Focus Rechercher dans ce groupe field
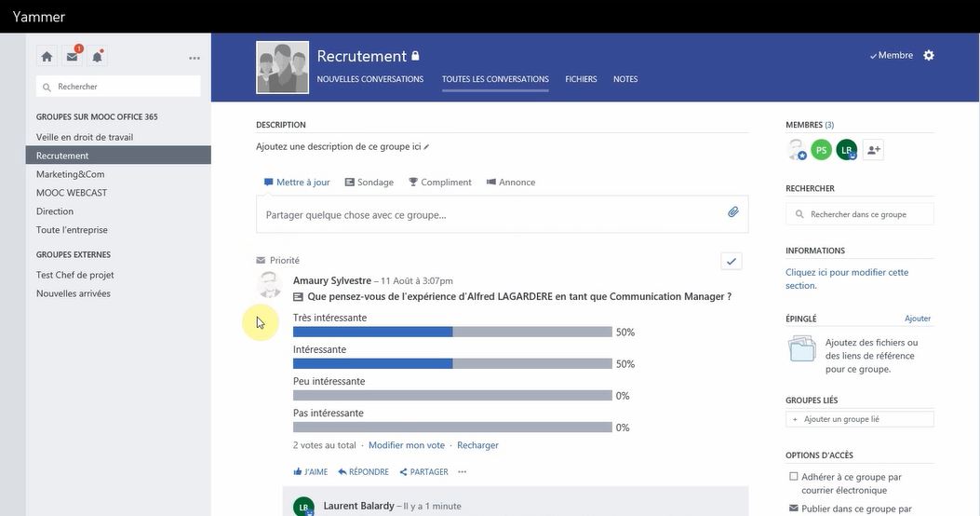The height and width of the screenshot is (516, 980). 859,214
